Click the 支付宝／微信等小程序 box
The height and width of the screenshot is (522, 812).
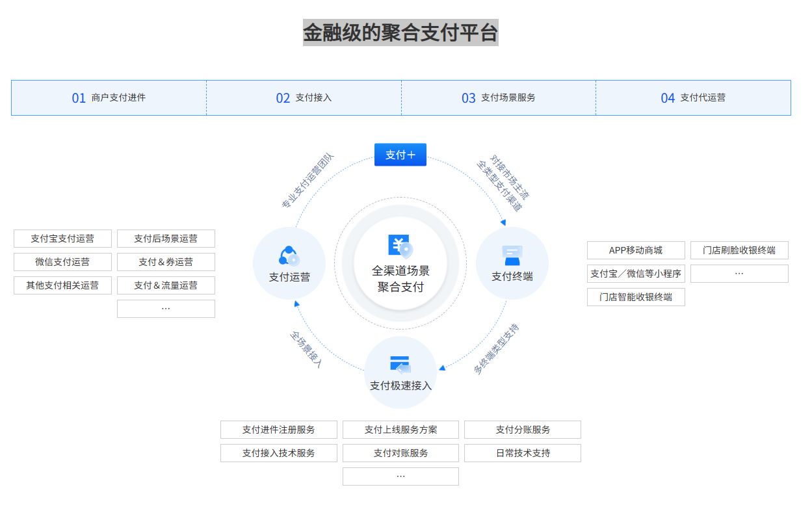[x=636, y=274]
